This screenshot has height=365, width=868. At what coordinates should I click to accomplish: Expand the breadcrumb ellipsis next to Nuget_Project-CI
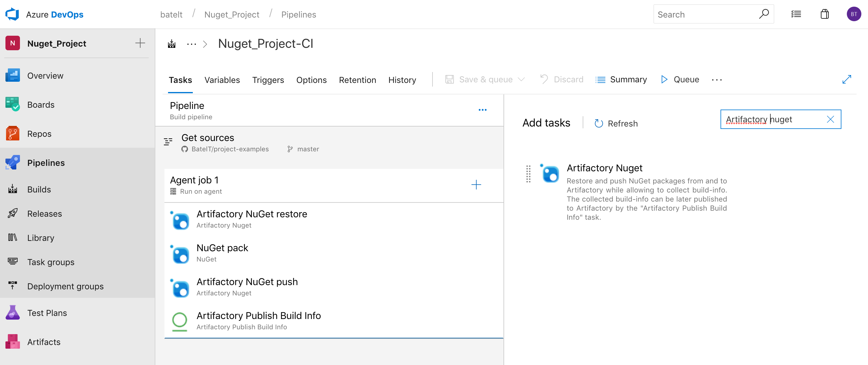(x=191, y=44)
